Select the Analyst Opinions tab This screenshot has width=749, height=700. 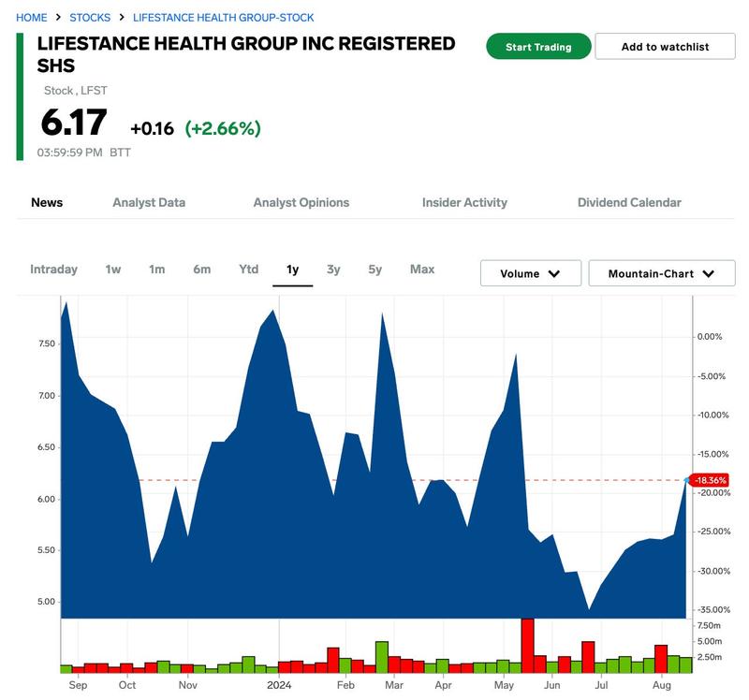301,202
